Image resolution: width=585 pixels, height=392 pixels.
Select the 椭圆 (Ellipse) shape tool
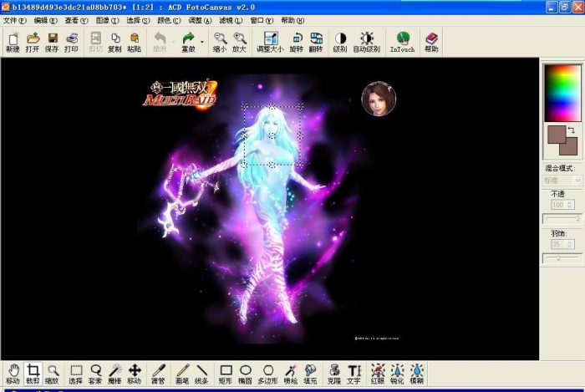pyautogui.click(x=245, y=374)
